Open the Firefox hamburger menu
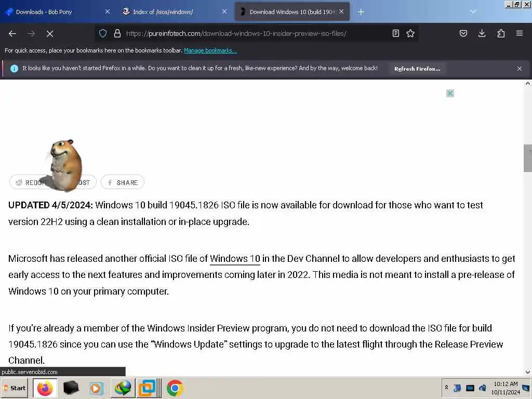Screen dimensions: 532x399 pos(520,33)
